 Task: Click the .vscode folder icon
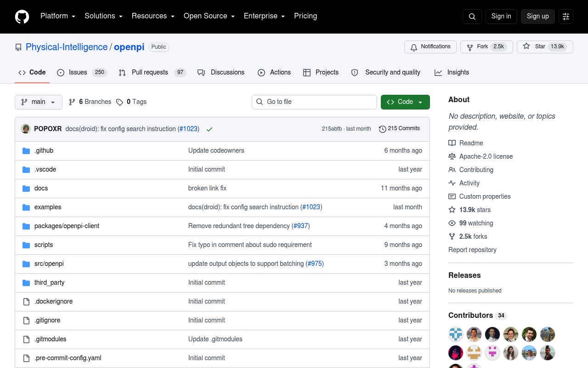[26, 169]
